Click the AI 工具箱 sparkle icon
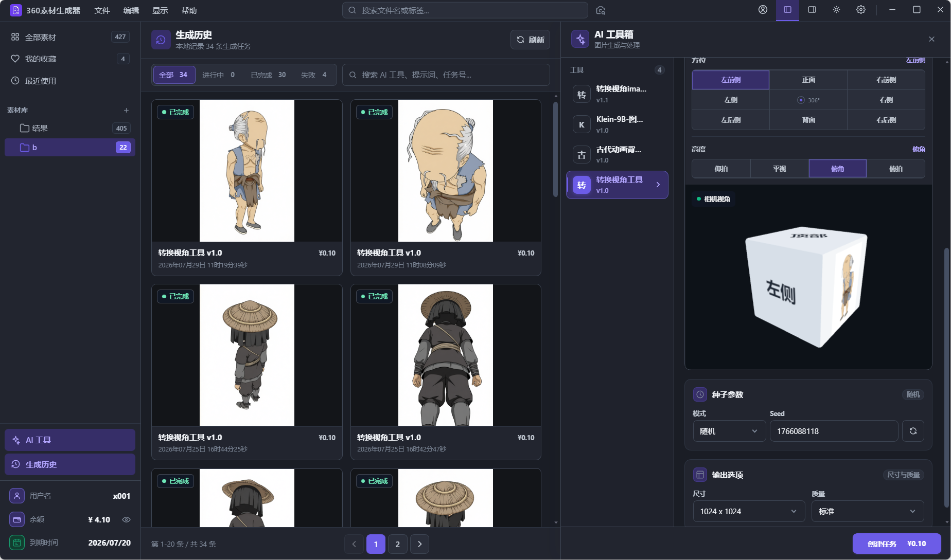The height and width of the screenshot is (560, 951). pyautogui.click(x=580, y=39)
